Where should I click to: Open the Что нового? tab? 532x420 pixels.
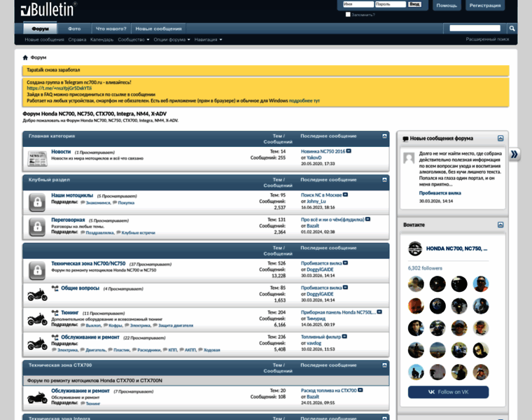[111, 29]
